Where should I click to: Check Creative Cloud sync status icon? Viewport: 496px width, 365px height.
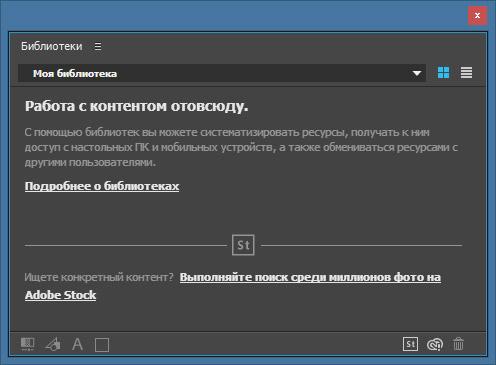[435, 344]
